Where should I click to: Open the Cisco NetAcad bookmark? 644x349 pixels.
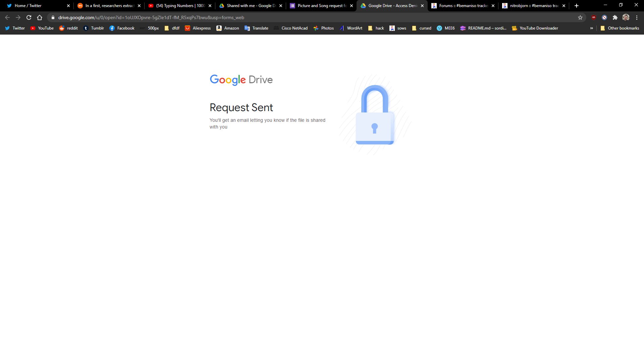pos(290,28)
